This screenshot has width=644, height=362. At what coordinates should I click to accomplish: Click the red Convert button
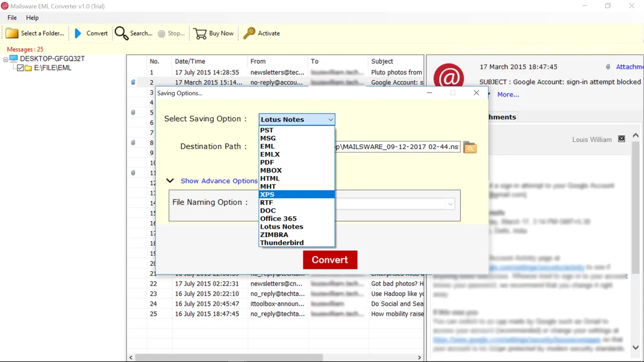point(330,259)
